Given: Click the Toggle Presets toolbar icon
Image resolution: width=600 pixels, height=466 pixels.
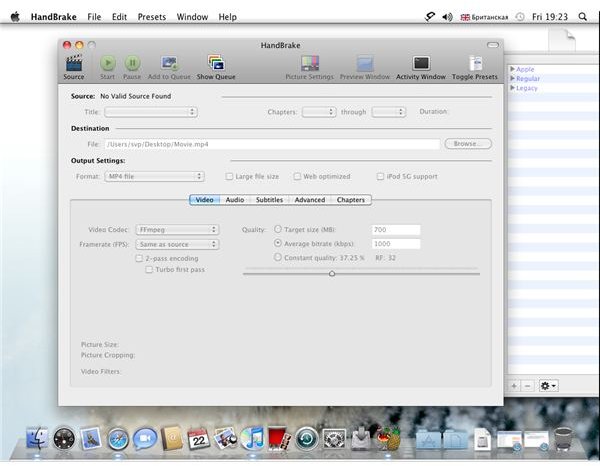Looking at the screenshot, I should point(476,63).
